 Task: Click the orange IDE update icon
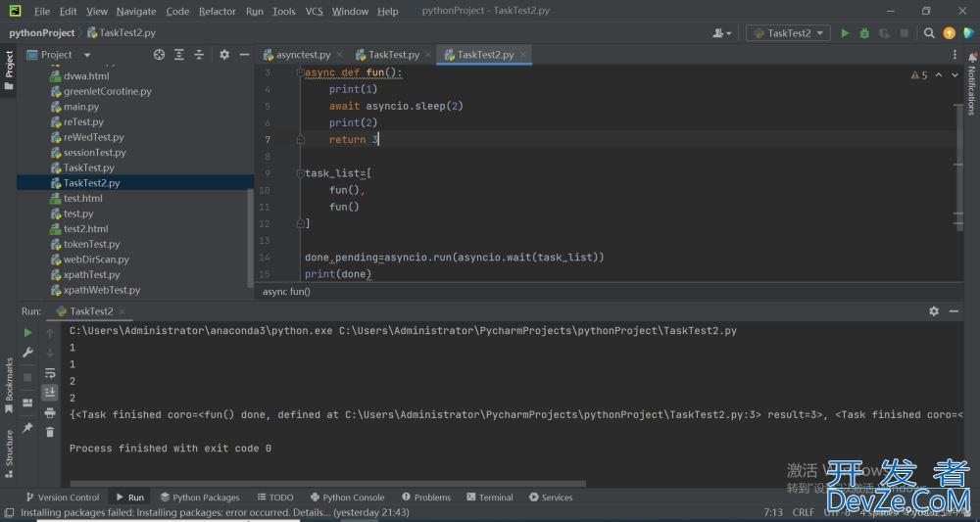pos(949,33)
